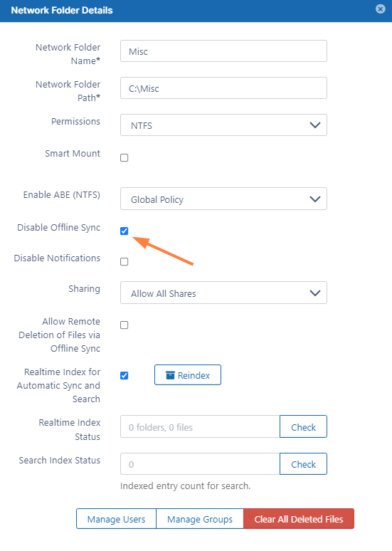Open Manage Users
The height and width of the screenshot is (551, 392).
click(116, 519)
